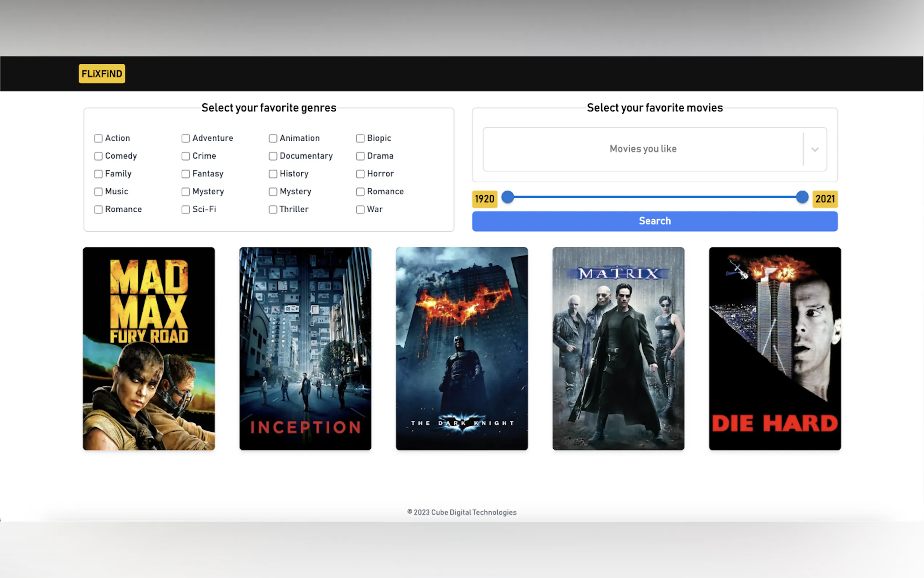Select the Biopic checkbox
Viewport: 924px width, 578px height.
[x=360, y=138]
